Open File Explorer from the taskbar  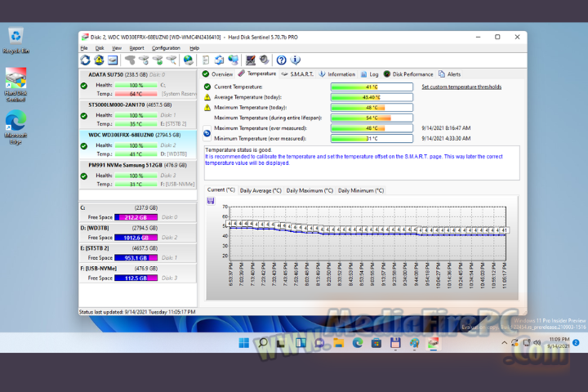339,343
